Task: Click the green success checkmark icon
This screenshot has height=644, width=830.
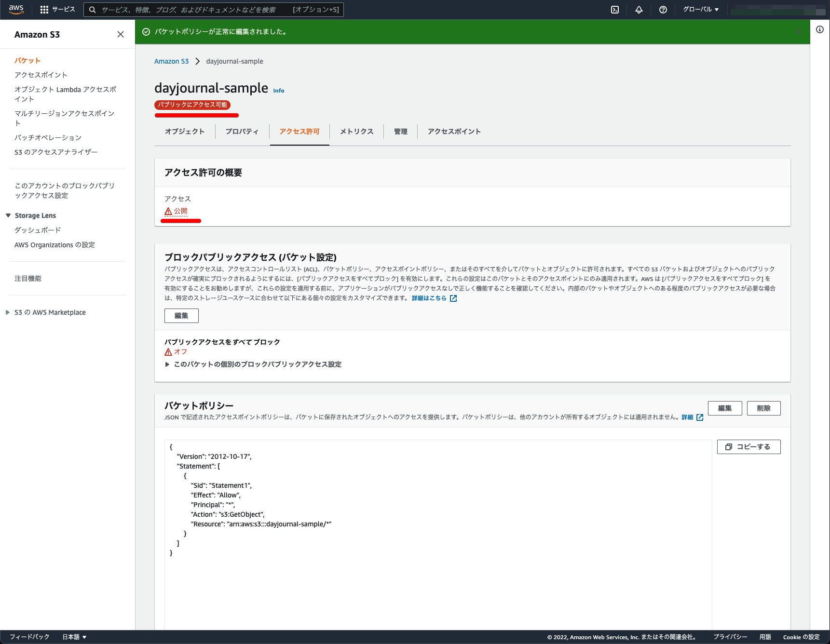Action: point(146,32)
